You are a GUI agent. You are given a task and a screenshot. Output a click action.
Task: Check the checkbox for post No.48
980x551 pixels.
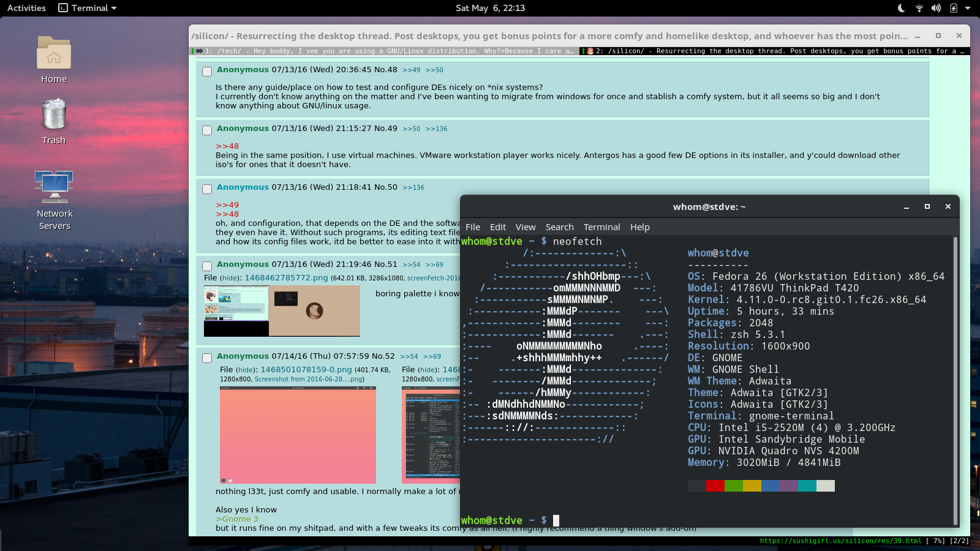207,72
